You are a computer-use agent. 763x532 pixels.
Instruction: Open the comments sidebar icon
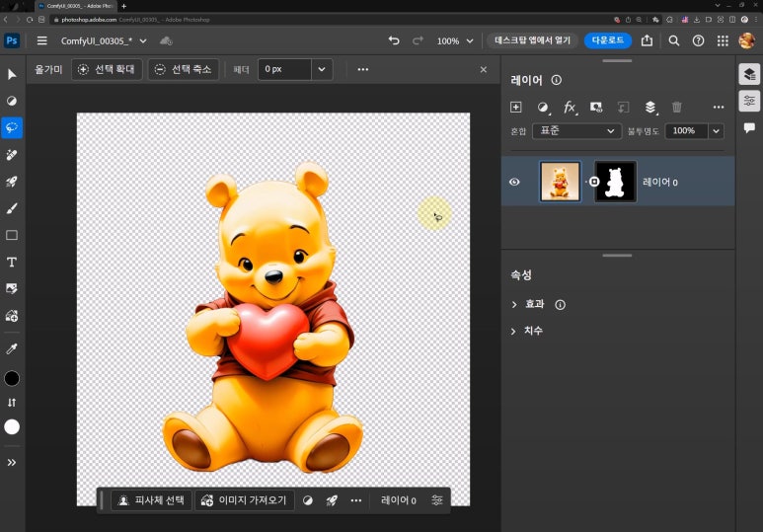pos(749,127)
